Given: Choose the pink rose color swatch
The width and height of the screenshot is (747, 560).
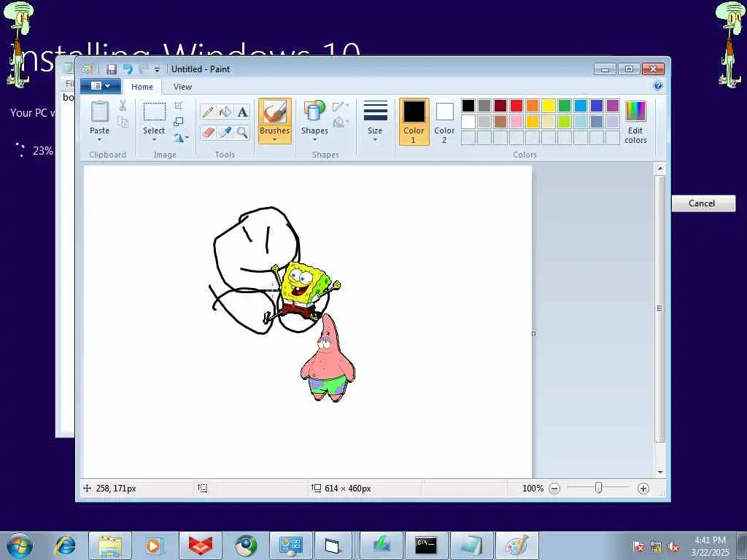Looking at the screenshot, I should [516, 122].
